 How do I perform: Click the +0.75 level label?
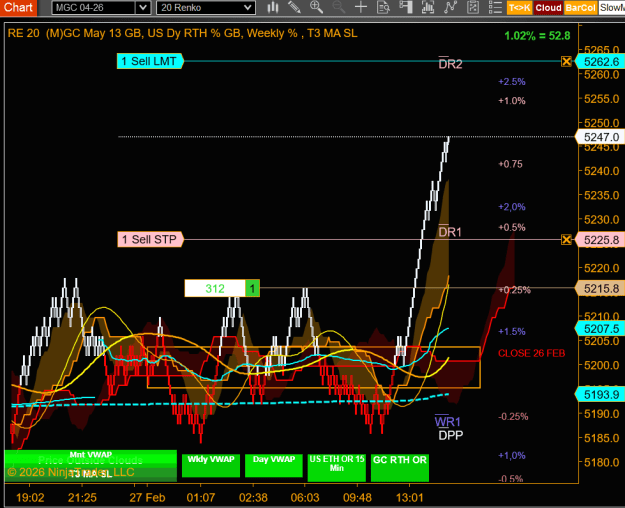click(x=510, y=164)
